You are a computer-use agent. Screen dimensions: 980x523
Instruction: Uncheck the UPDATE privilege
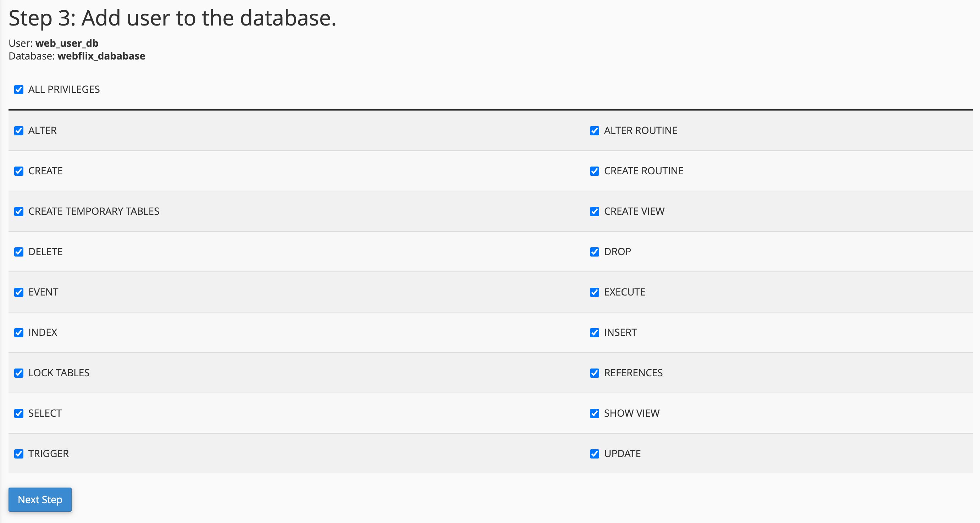(x=594, y=454)
